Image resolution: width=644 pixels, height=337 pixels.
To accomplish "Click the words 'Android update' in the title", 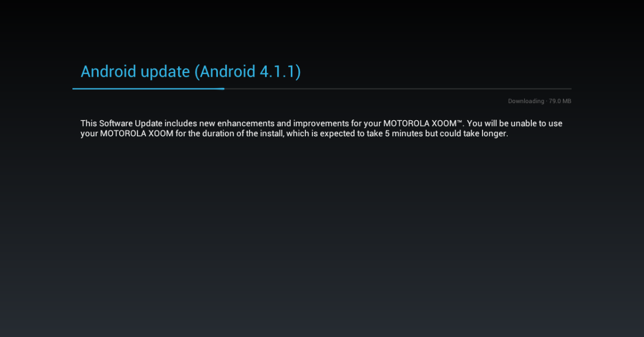I will pyautogui.click(x=135, y=71).
